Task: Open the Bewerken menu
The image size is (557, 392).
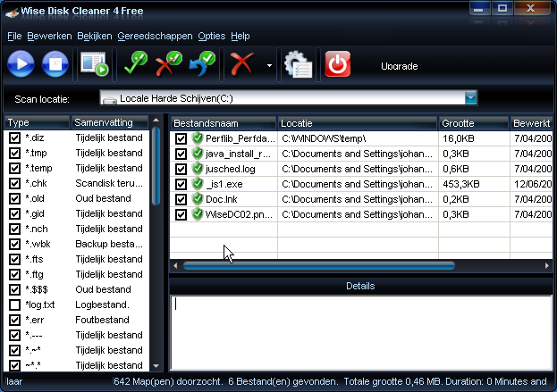Action: 49,37
